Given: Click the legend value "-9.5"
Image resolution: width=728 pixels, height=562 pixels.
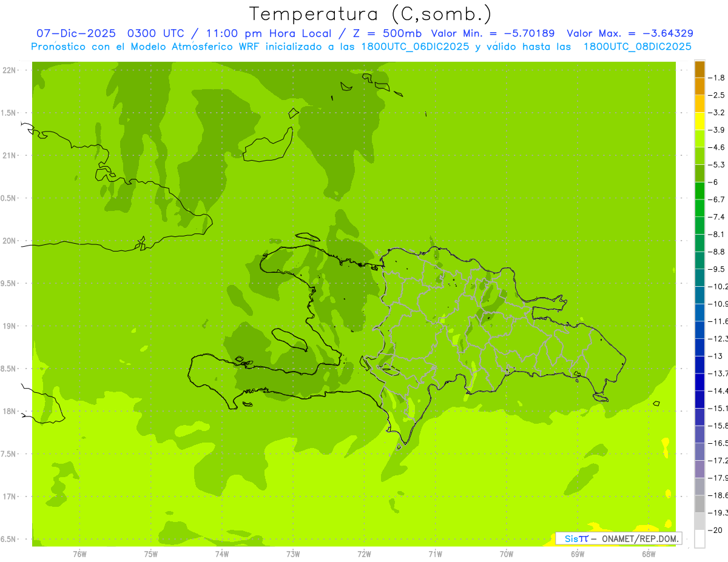Looking at the screenshot, I should pos(716,269).
